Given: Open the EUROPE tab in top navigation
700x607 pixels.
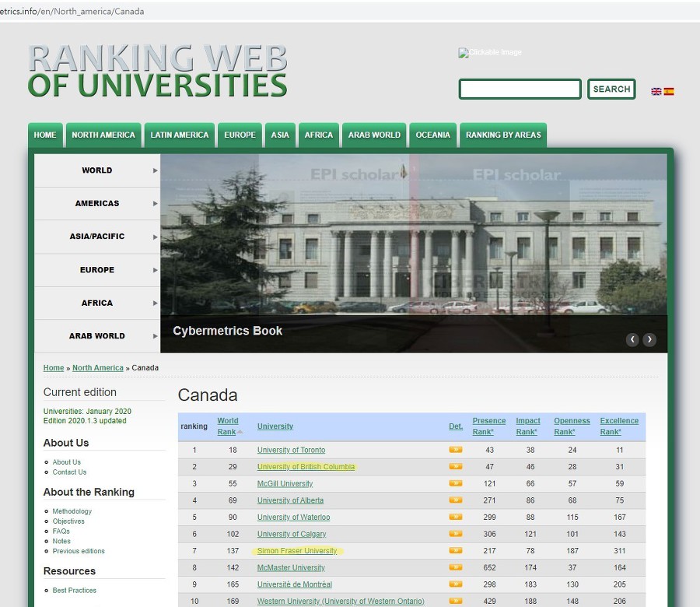Looking at the screenshot, I should [240, 135].
